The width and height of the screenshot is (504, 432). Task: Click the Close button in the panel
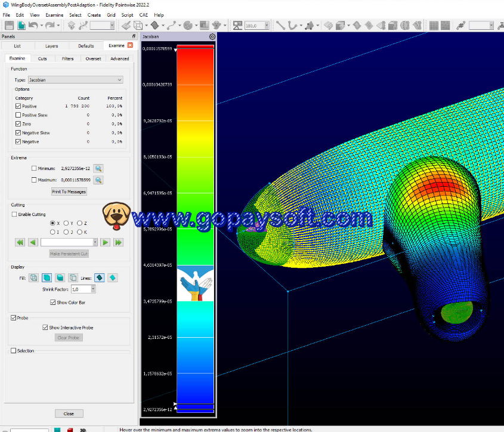pyautogui.click(x=69, y=414)
